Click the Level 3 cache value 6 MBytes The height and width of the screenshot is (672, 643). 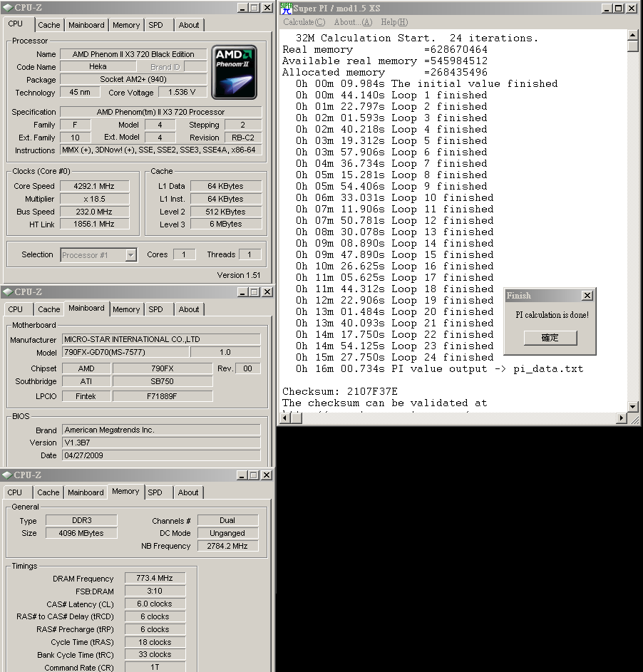226,224
